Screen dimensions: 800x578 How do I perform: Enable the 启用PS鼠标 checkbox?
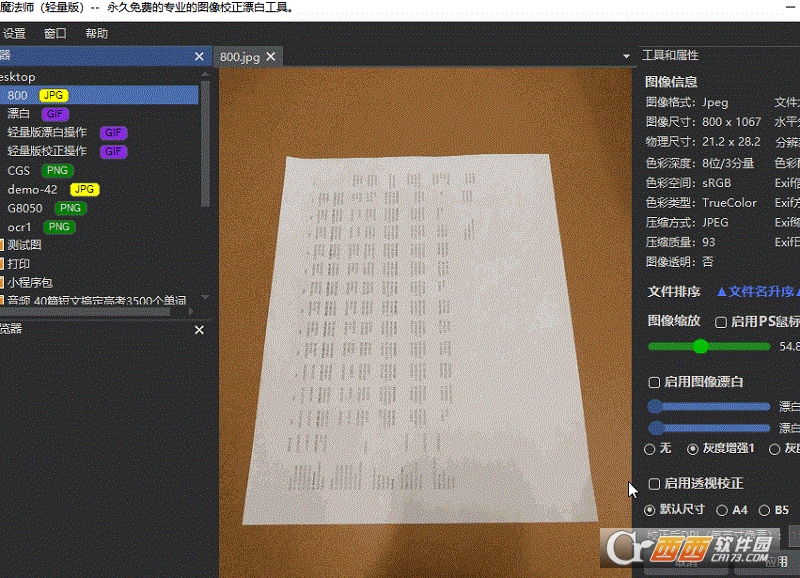[x=721, y=322]
